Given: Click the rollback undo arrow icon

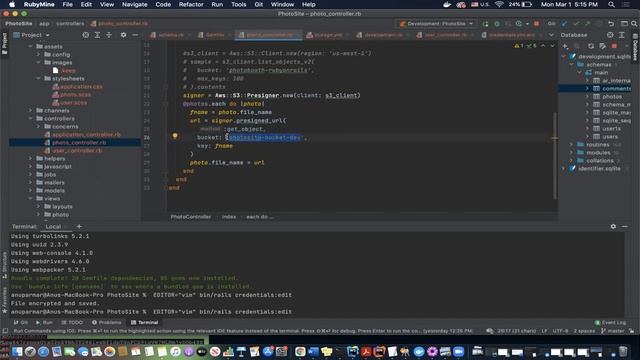Looking at the screenshot, I should [x=611, y=24].
